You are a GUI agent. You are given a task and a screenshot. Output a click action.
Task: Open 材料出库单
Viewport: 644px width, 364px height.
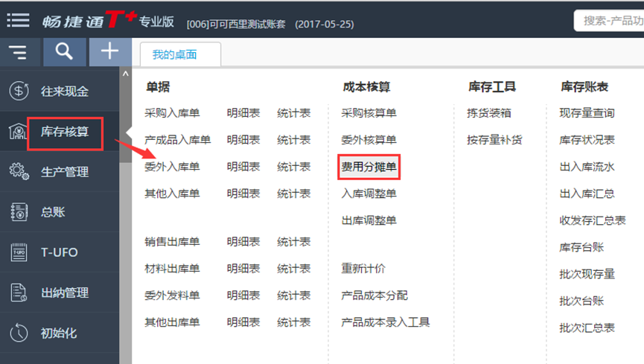tap(172, 269)
